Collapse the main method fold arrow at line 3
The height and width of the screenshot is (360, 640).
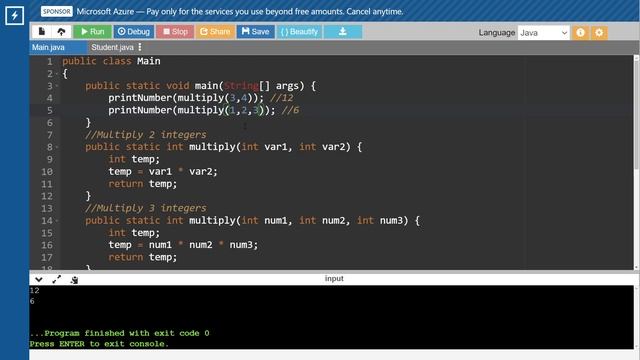(57, 86)
